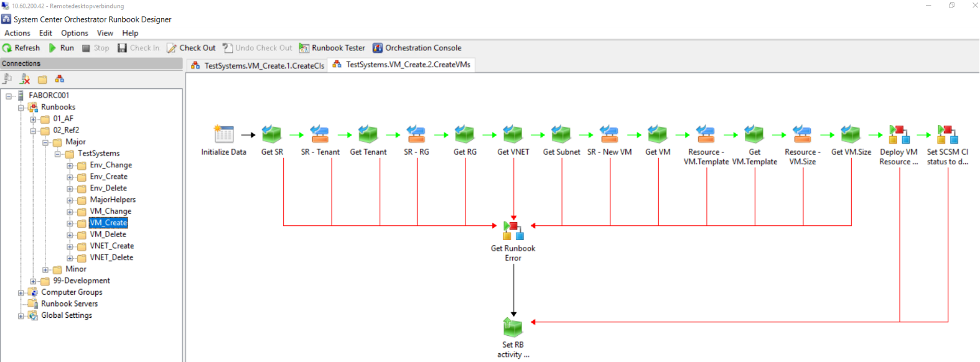Viewport: 980px width, 362px height.
Task: Select the Env_Create folder
Action: [x=108, y=177]
